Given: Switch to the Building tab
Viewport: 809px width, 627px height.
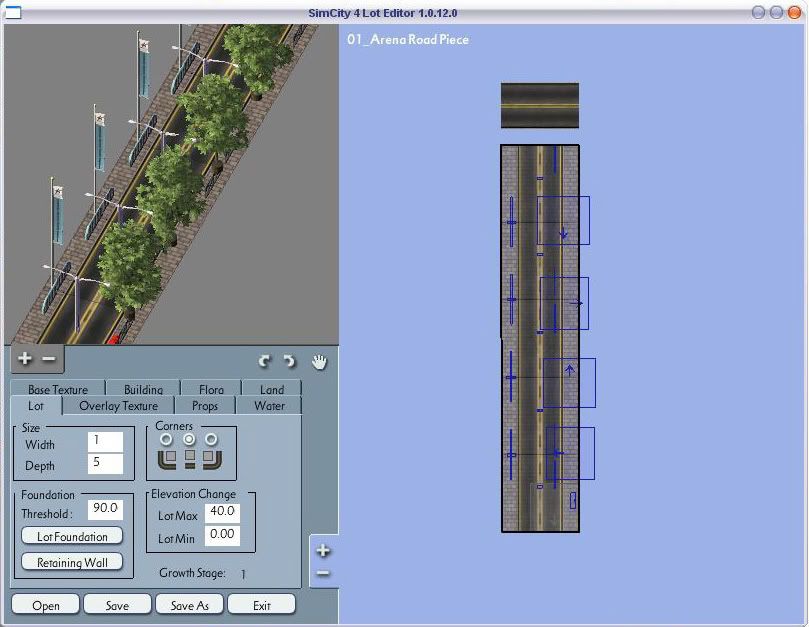Looking at the screenshot, I should (143, 389).
